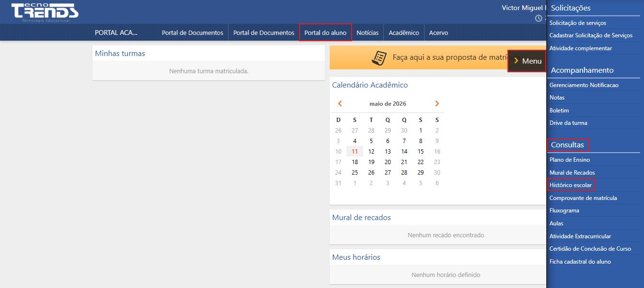Image resolution: width=644 pixels, height=288 pixels.
Task: Select day 11 in the calendar
Action: click(355, 151)
